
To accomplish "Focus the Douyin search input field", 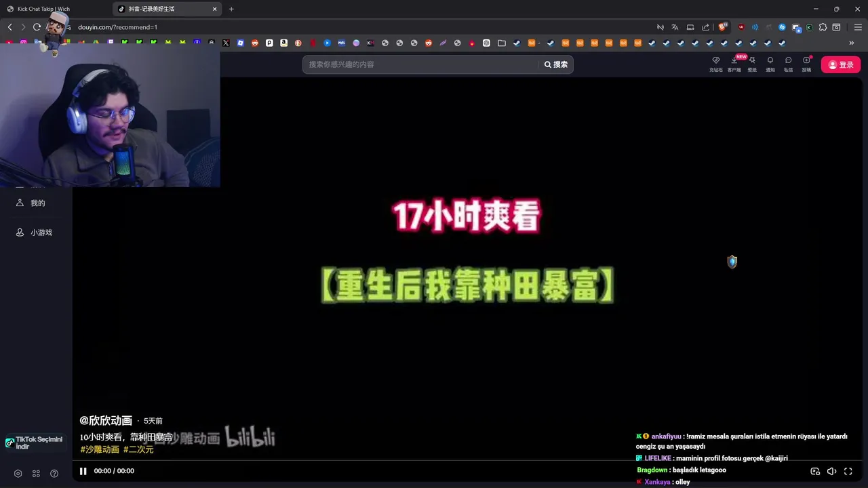I will click(x=420, y=64).
